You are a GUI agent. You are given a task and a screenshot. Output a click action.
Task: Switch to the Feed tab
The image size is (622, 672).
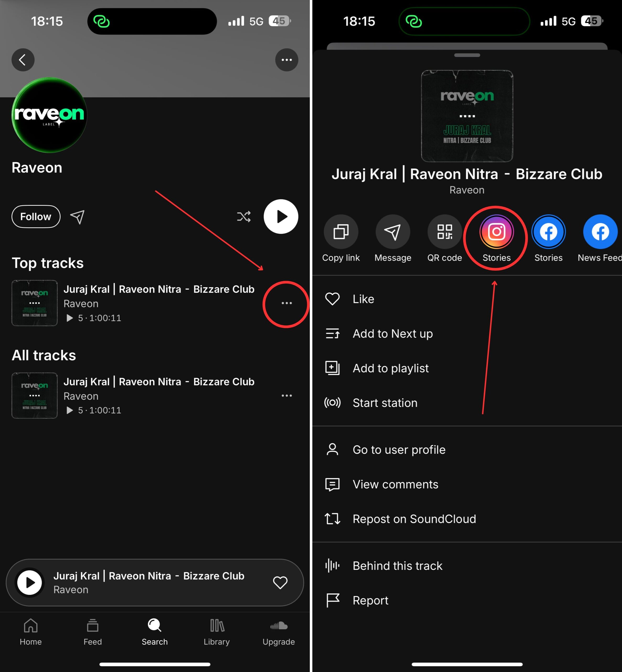tap(93, 632)
